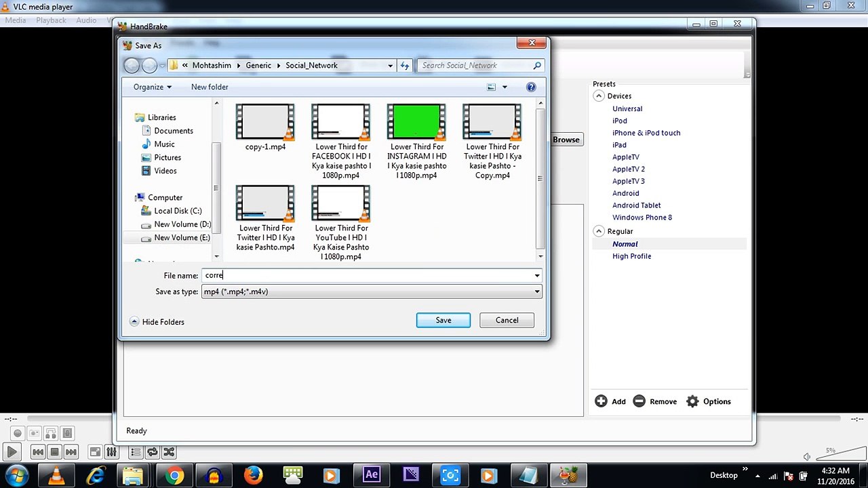Collapse the Devices presets group
This screenshot has height=488, width=868.
(x=599, y=96)
